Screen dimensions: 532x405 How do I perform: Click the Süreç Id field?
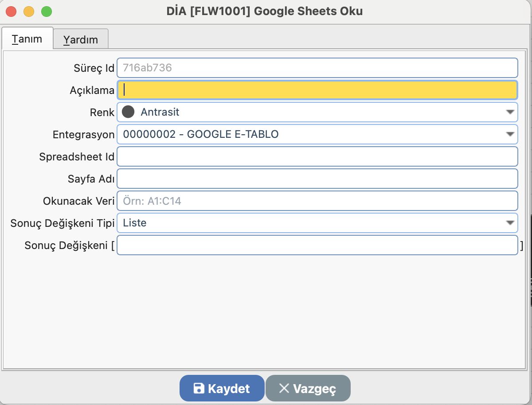[317, 68]
